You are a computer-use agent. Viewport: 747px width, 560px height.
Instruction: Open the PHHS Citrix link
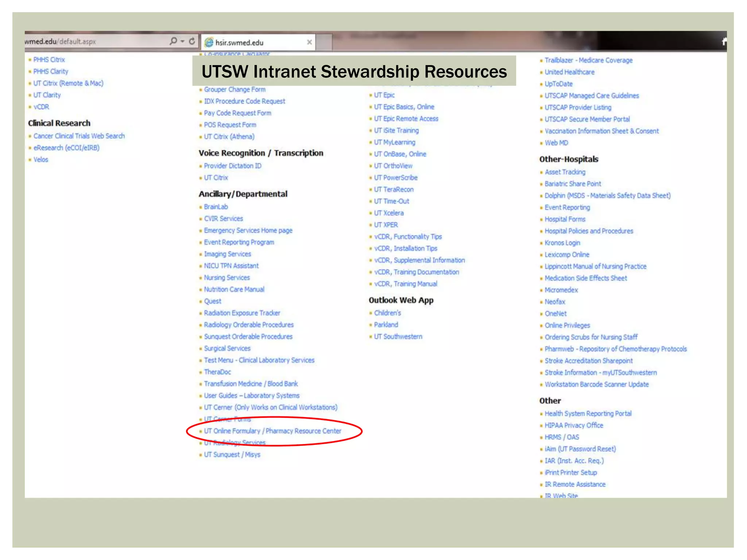click(x=49, y=59)
